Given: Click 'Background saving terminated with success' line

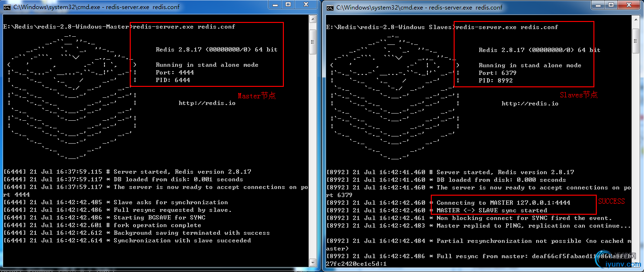Looking at the screenshot, I should coord(137,233).
